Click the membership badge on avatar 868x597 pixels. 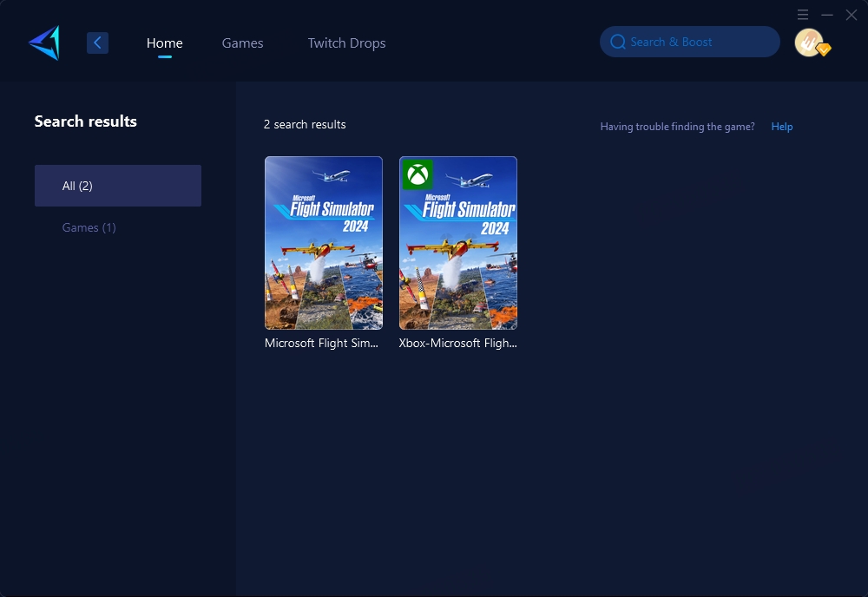point(824,49)
